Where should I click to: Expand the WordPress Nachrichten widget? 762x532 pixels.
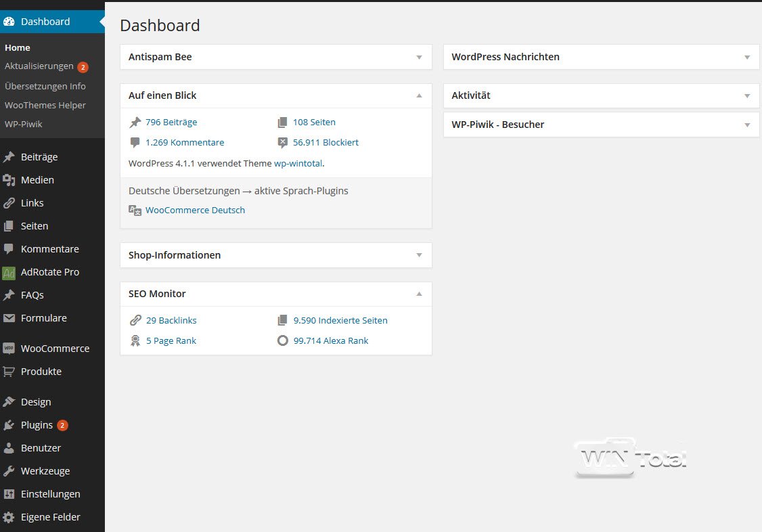(x=747, y=58)
